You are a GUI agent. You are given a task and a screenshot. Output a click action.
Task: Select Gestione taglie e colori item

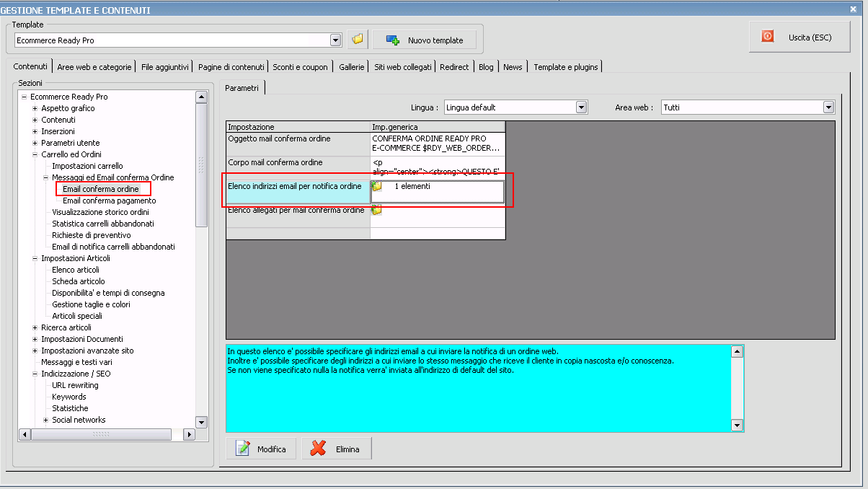pos(91,304)
